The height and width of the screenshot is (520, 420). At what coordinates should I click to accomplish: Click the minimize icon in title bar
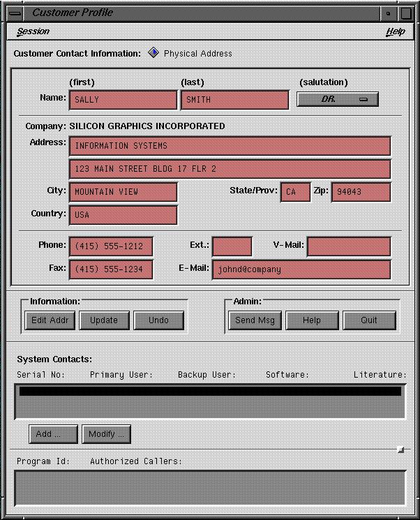coord(389,13)
